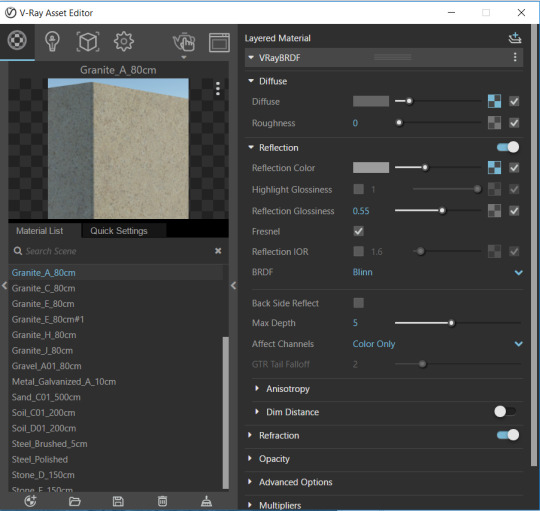Collapse the Diffuse section
Screen dimensions: 540x511
[x=251, y=81]
